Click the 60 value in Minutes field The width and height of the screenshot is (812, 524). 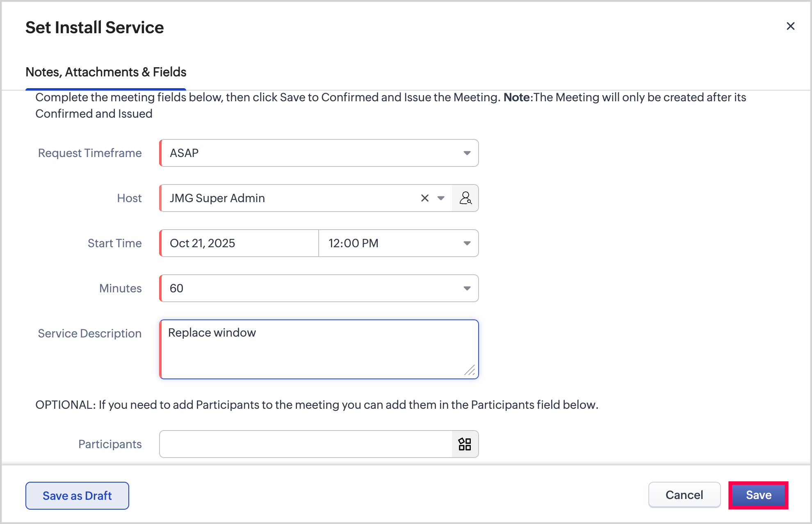[177, 288]
